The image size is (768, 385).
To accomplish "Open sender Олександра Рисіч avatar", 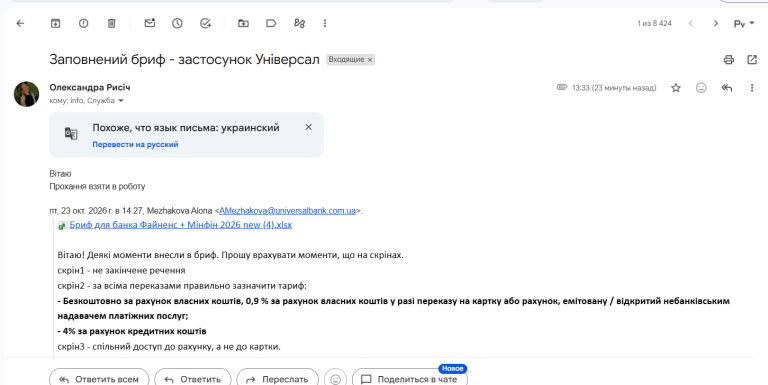I will 26,94.
